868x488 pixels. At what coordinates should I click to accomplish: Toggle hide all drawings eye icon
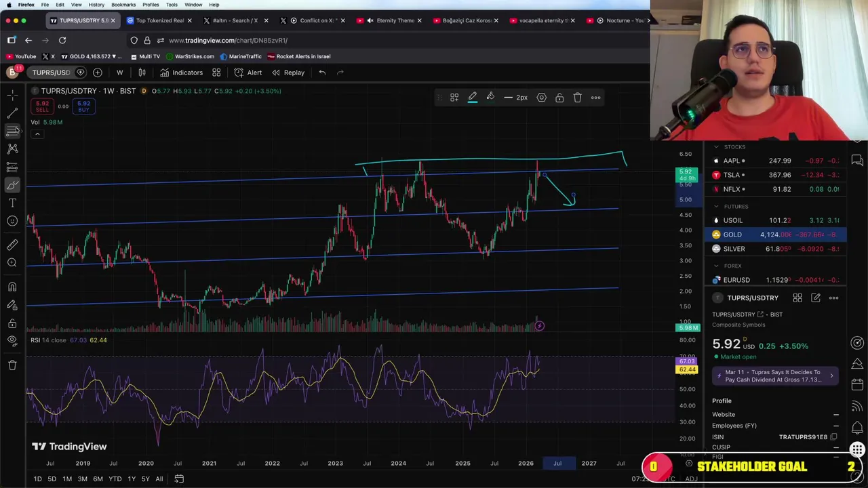point(12,341)
